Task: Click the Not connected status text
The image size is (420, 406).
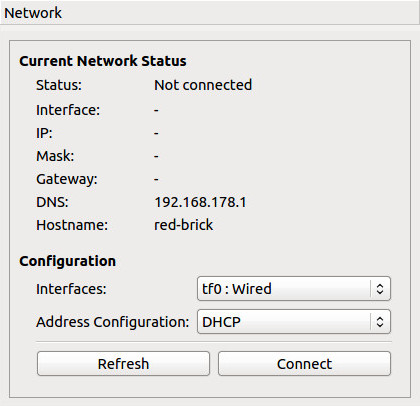Action: click(x=203, y=85)
